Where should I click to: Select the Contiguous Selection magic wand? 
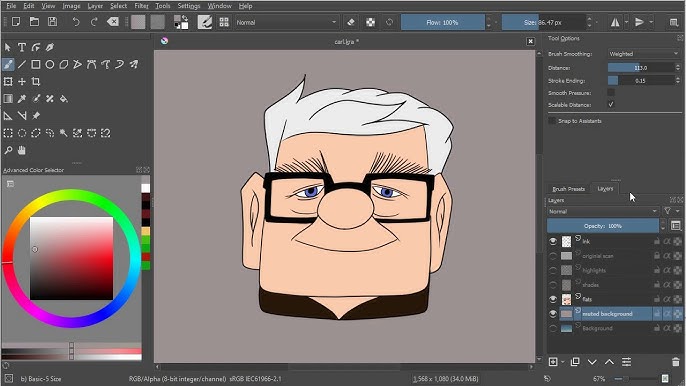[x=63, y=133]
